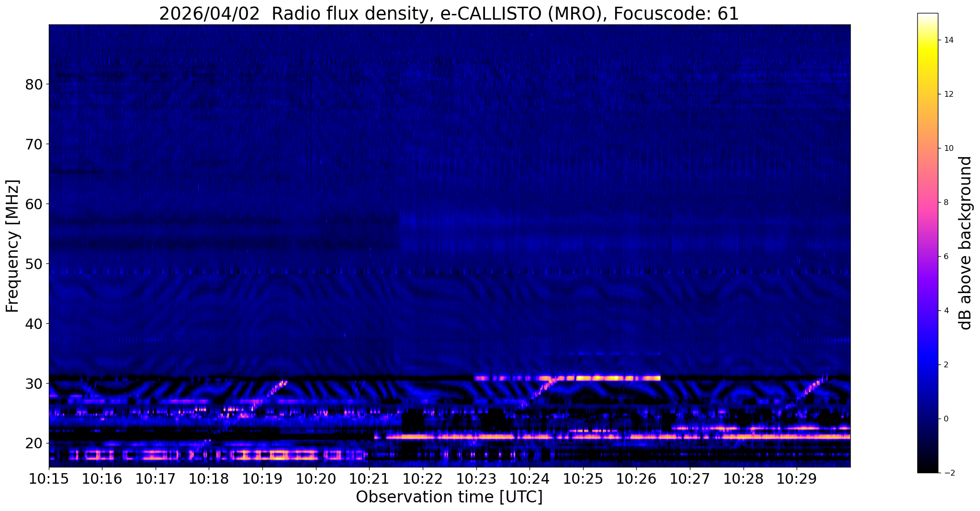Click the 10:26 time tick label
The image size is (980, 511).
tap(636, 479)
